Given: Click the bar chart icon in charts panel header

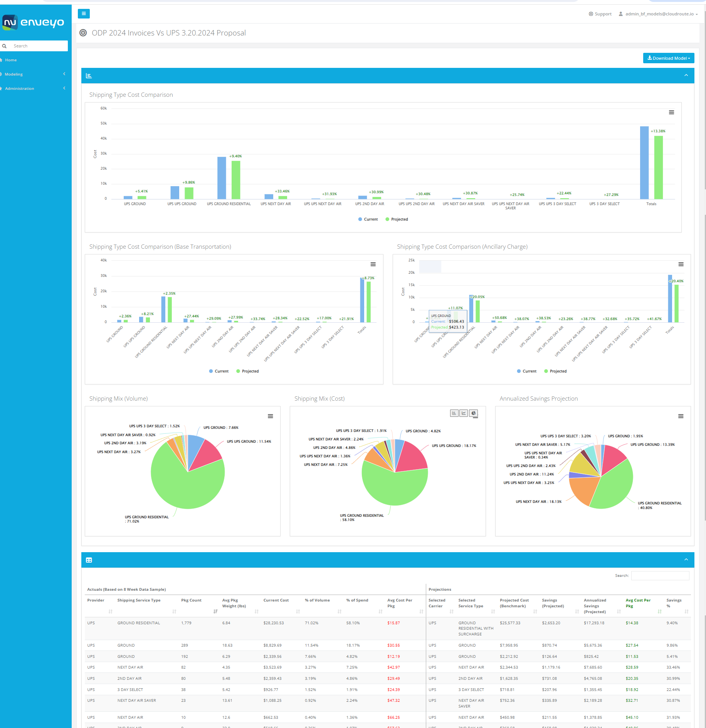Looking at the screenshot, I should 89,76.
